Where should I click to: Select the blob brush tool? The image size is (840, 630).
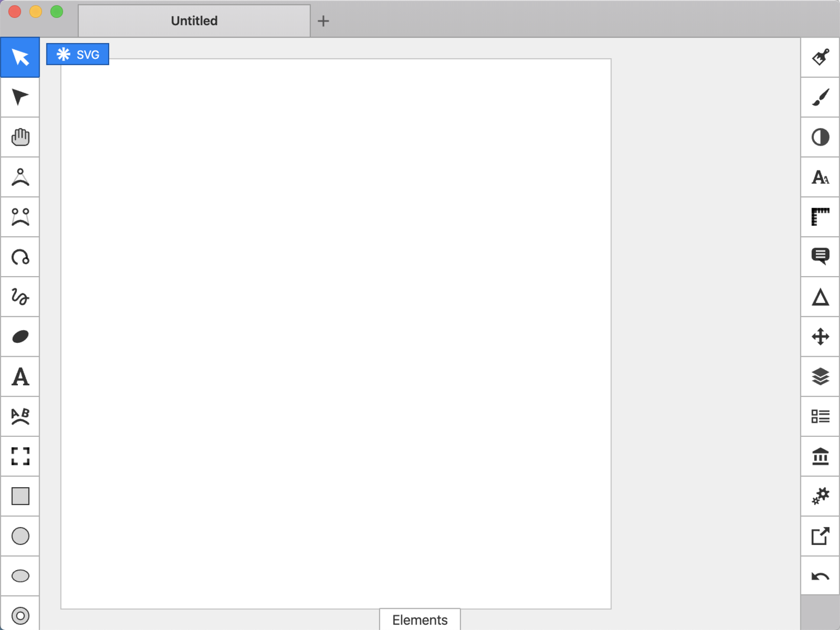click(x=20, y=337)
